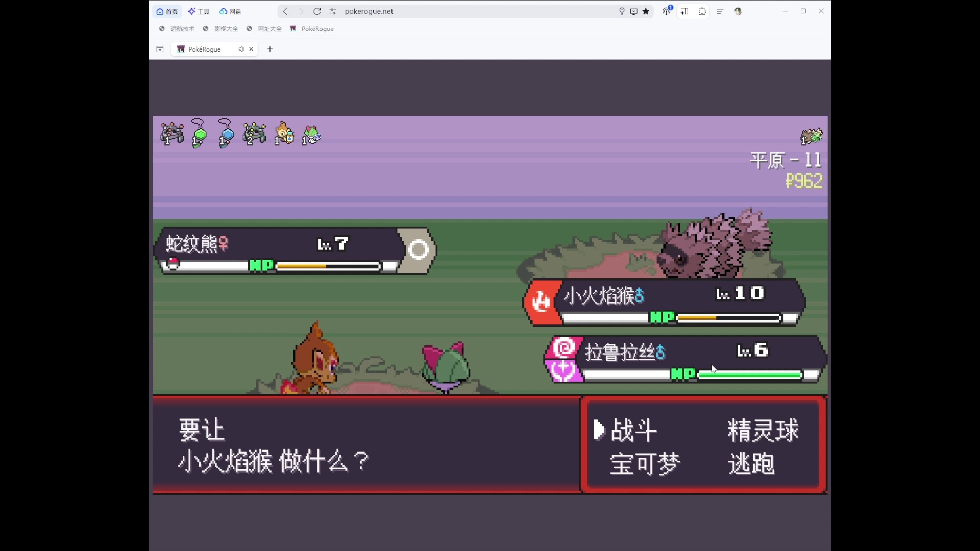Click the enemy modifier icon at top-right

pyautogui.click(x=812, y=136)
